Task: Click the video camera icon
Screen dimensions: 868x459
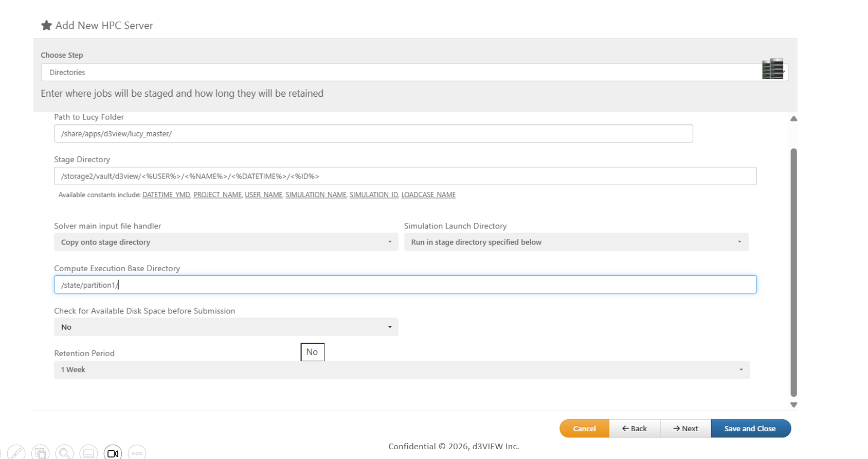Action: coord(113,453)
